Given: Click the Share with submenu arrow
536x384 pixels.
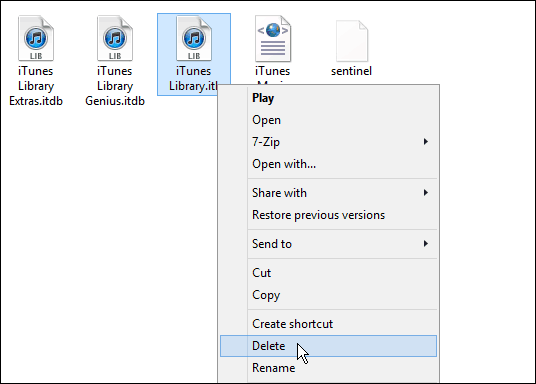Looking at the screenshot, I should [x=426, y=193].
